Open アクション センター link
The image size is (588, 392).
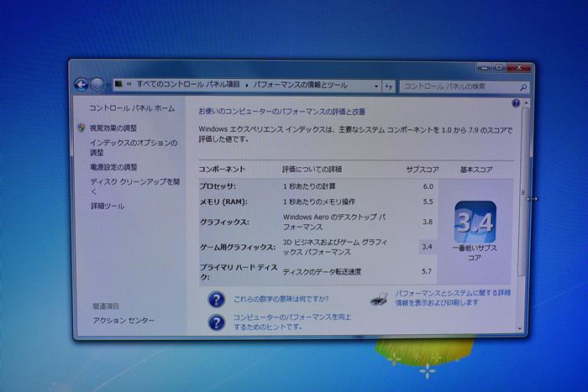pyautogui.click(x=123, y=321)
